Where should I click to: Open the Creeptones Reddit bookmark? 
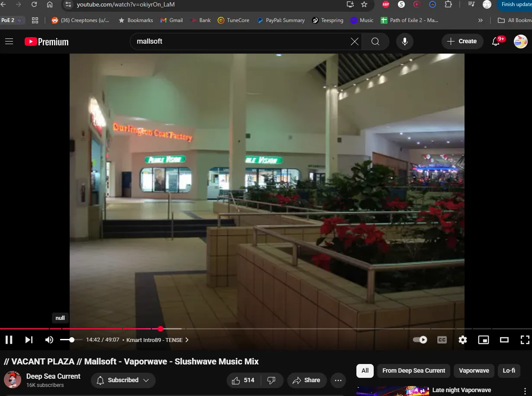click(80, 20)
